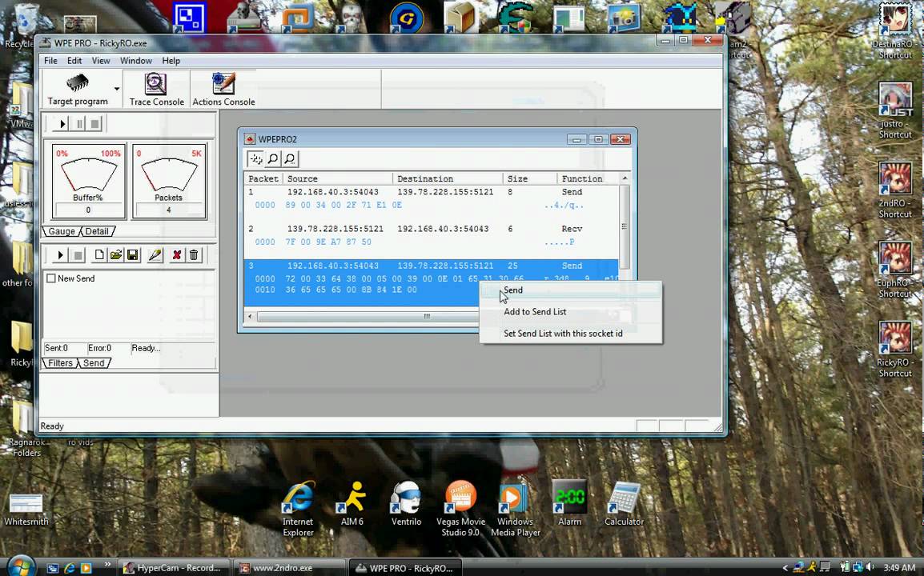Image resolution: width=924 pixels, height=576 pixels.
Task: Click the Size column header
Action: pyautogui.click(x=530, y=178)
